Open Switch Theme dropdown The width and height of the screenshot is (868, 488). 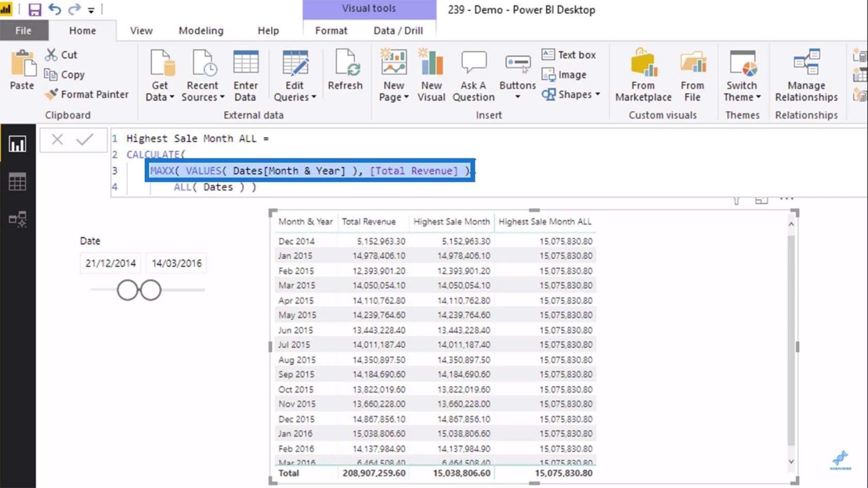click(x=742, y=75)
